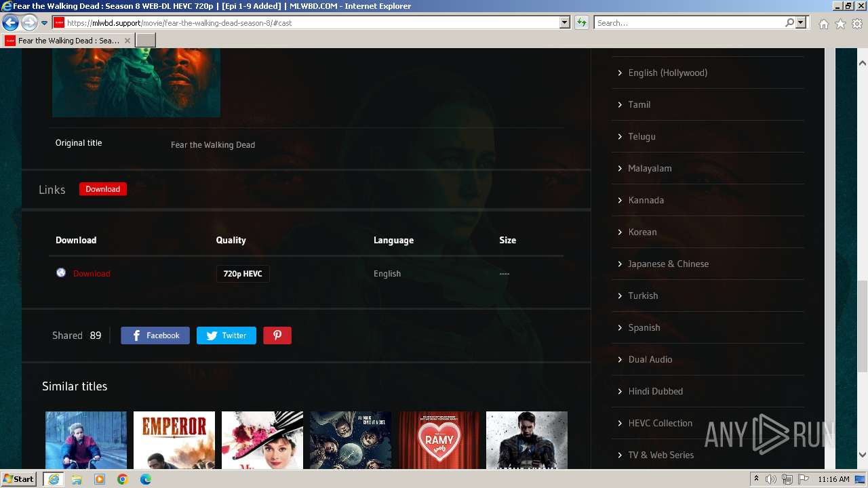This screenshot has width=868, height=488.
Task: Open Windows Media Player taskbar icon
Action: point(100,479)
